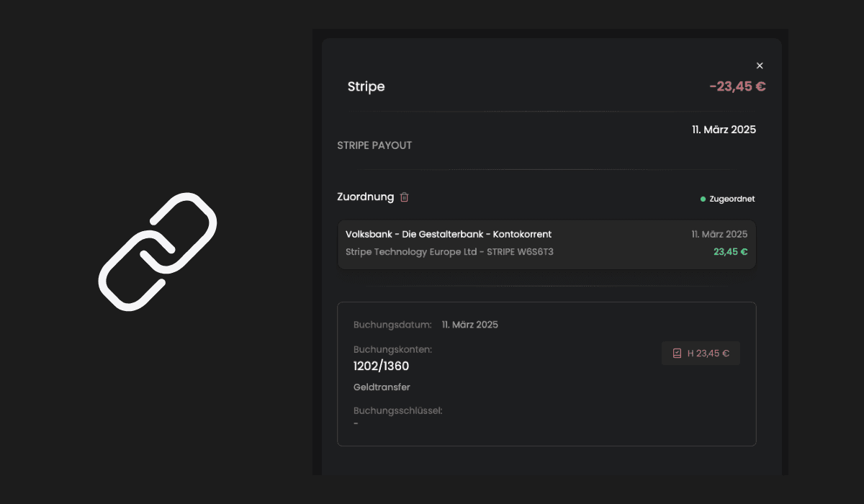Expand the Zuordnung section heading

pyautogui.click(x=365, y=197)
